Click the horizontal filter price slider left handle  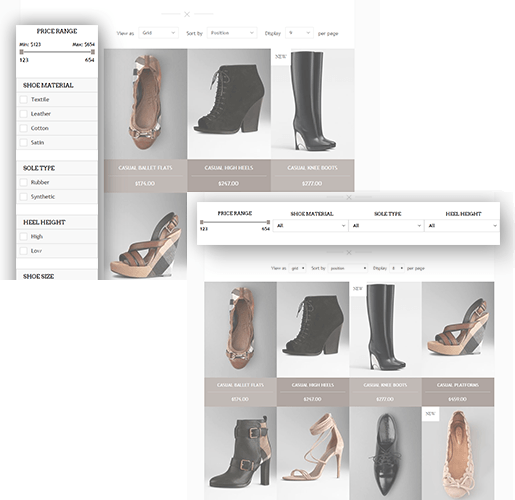[202, 222]
